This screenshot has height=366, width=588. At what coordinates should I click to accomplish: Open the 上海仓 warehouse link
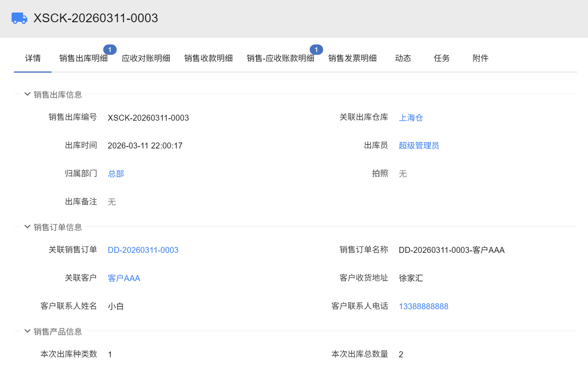[411, 118]
